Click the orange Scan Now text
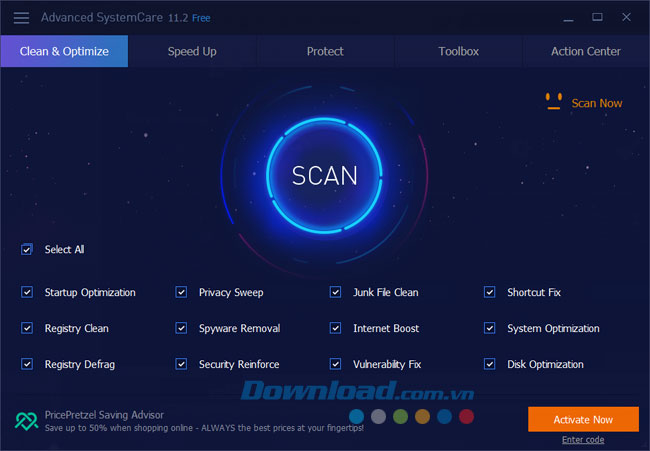Screen dimensions: 650x451 [x=597, y=103]
